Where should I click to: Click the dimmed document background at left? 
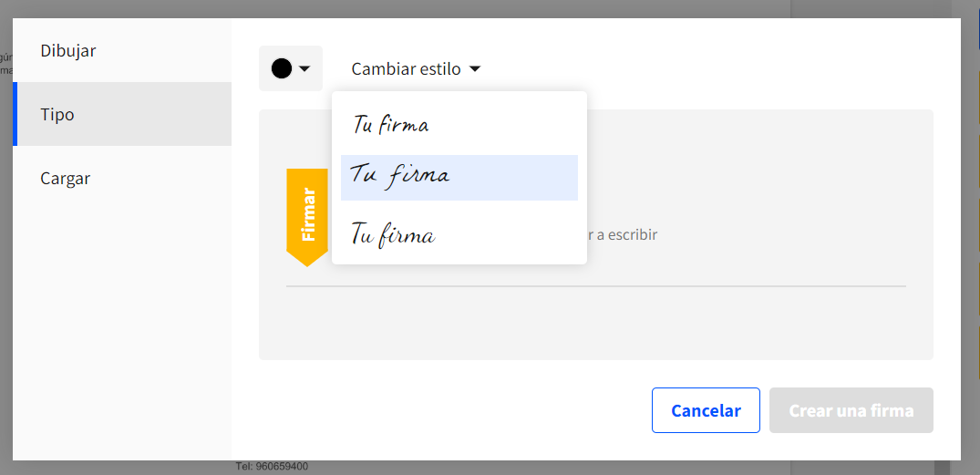tap(5, 250)
